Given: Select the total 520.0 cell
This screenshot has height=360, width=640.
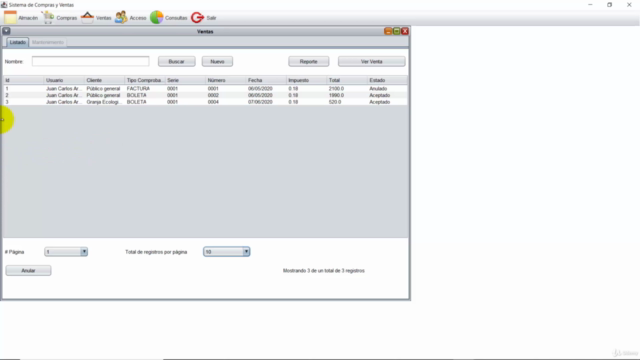Looking at the screenshot, I should point(347,102).
